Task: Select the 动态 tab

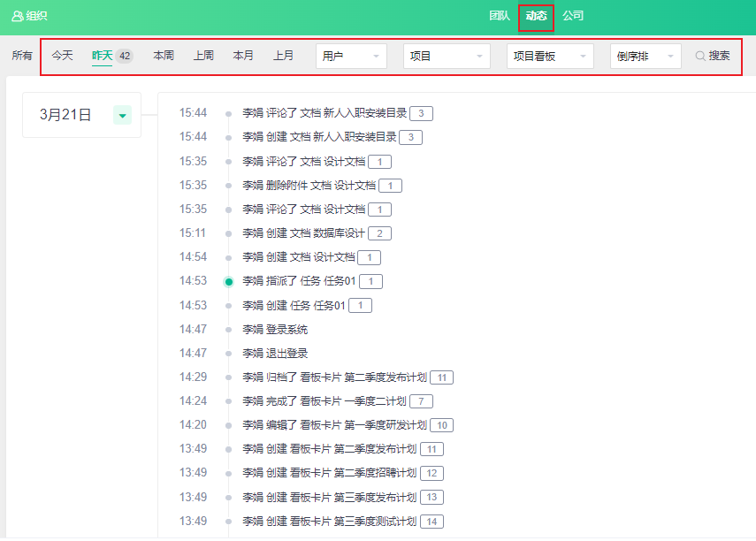Action: (536, 16)
